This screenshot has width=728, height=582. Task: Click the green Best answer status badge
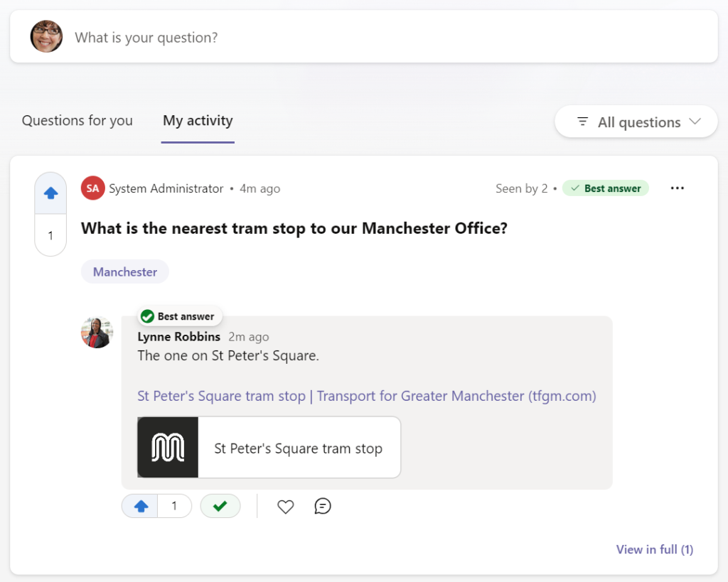pos(606,188)
